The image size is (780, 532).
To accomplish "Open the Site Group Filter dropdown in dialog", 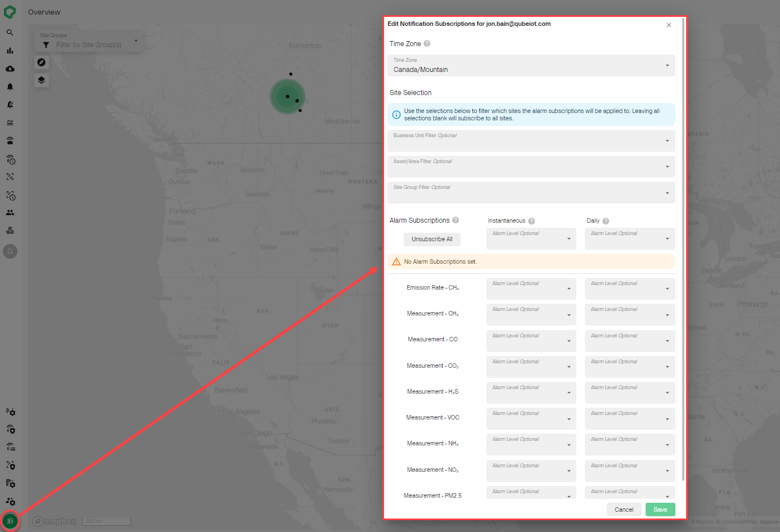I will [x=531, y=192].
